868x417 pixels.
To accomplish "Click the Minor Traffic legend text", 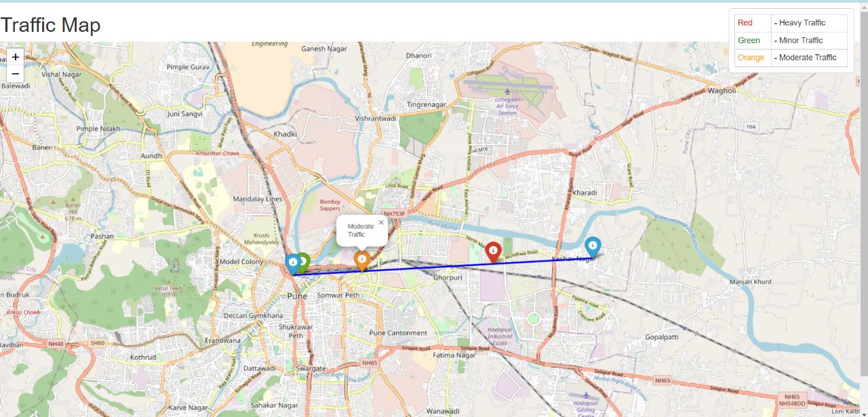I will tap(801, 41).
